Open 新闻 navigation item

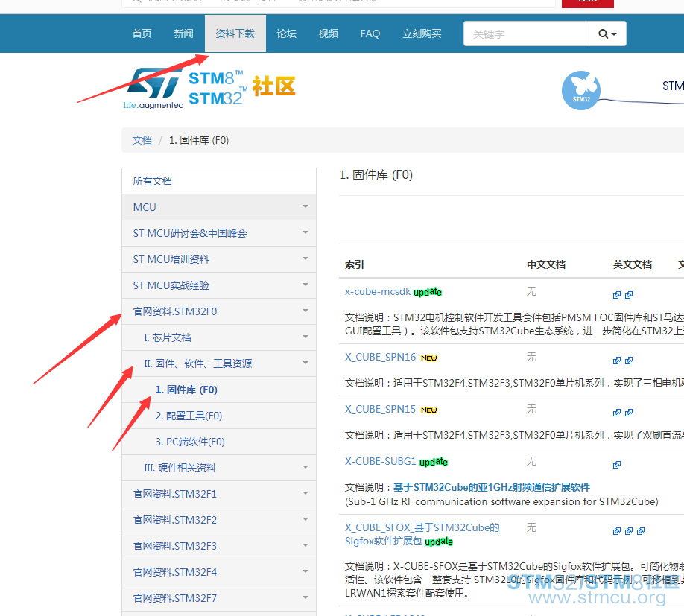click(183, 34)
